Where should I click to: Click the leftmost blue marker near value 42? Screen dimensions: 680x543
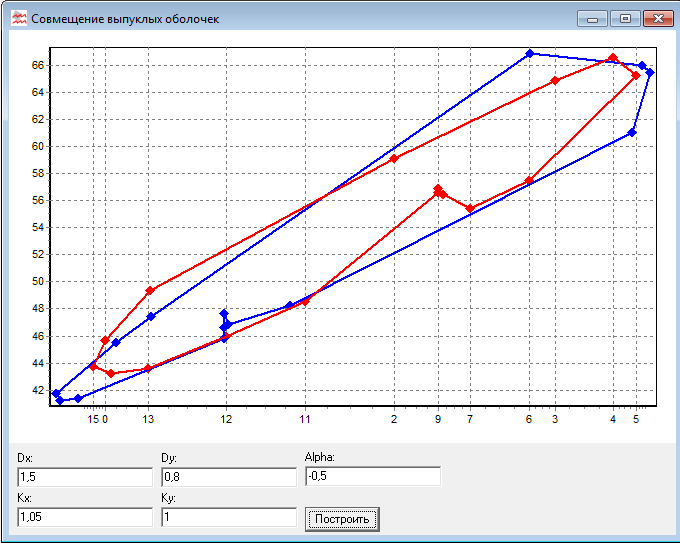56,393
